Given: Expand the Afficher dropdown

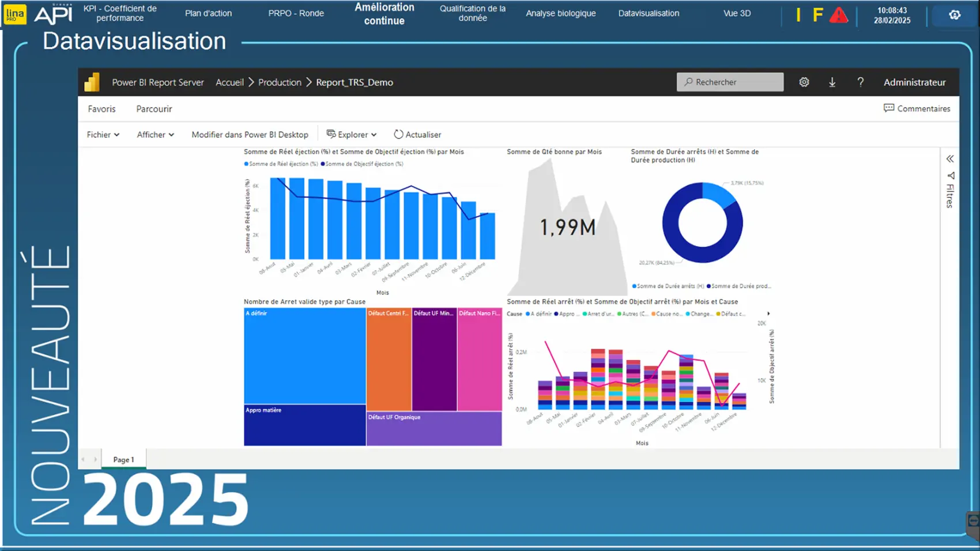Looking at the screenshot, I should 155,134.
